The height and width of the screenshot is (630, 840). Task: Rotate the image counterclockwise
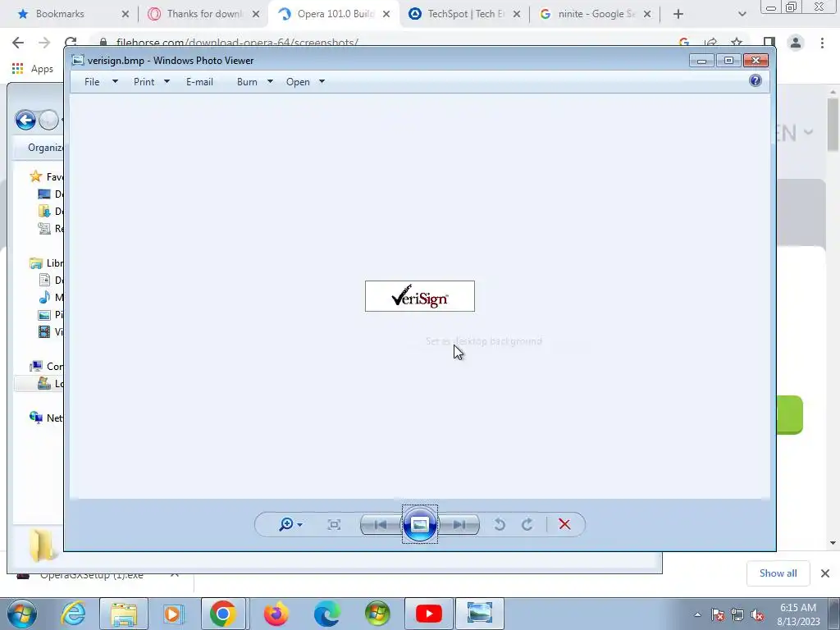point(500,524)
